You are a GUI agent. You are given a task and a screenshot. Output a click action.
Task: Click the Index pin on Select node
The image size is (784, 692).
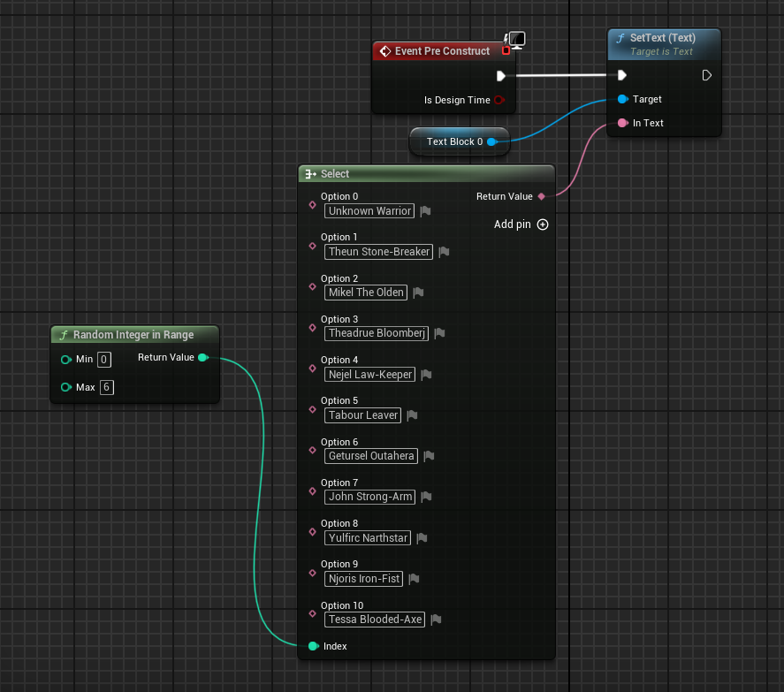pos(314,646)
